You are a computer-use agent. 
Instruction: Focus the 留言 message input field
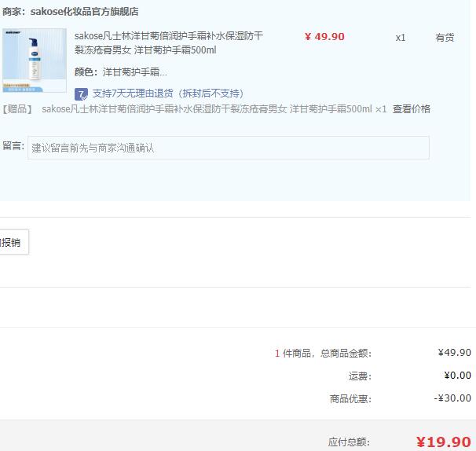coord(229,148)
